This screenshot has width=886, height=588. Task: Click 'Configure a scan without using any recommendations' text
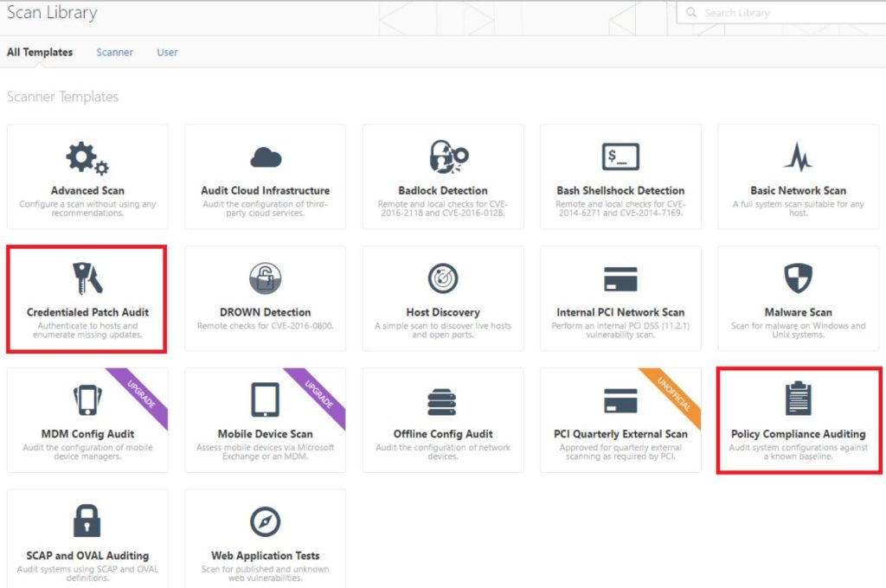click(x=87, y=208)
